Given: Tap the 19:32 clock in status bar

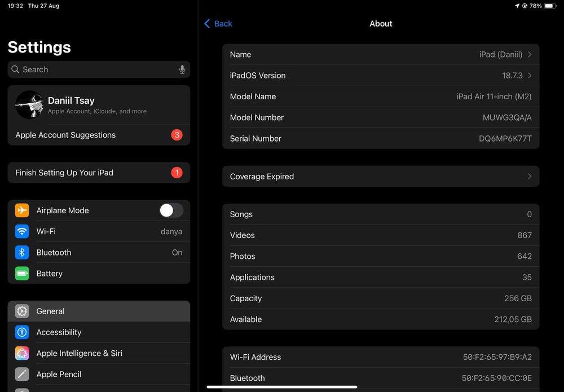Looking at the screenshot, I should 15,6.
